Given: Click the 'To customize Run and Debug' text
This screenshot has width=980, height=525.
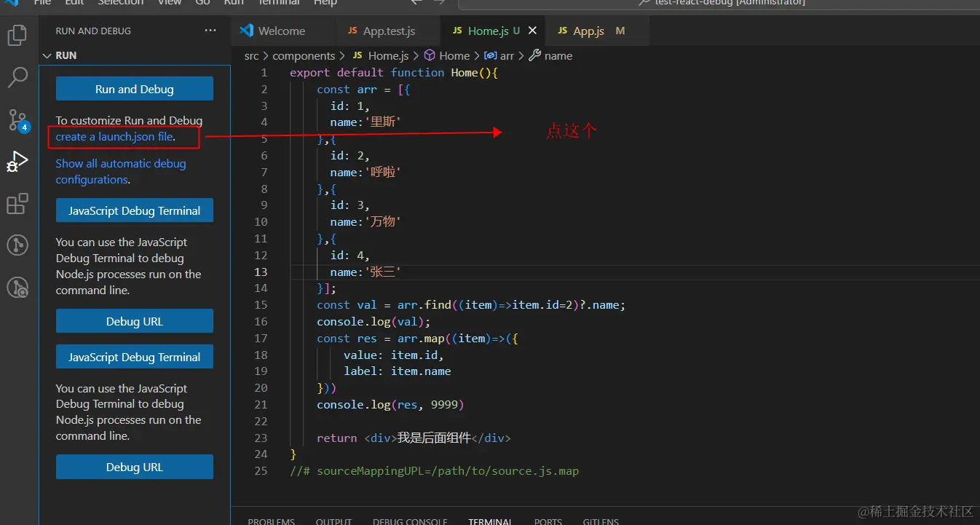Looking at the screenshot, I should pyautogui.click(x=129, y=121).
